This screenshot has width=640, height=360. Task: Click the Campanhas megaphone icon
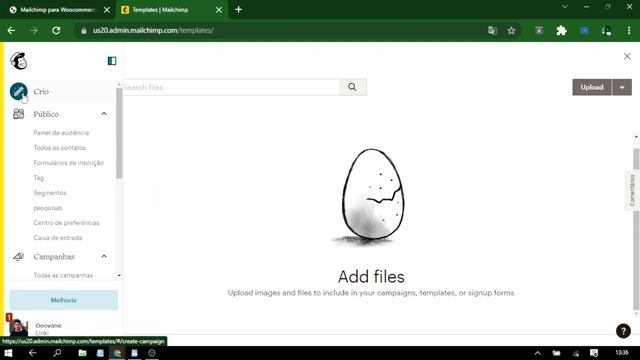(18, 256)
